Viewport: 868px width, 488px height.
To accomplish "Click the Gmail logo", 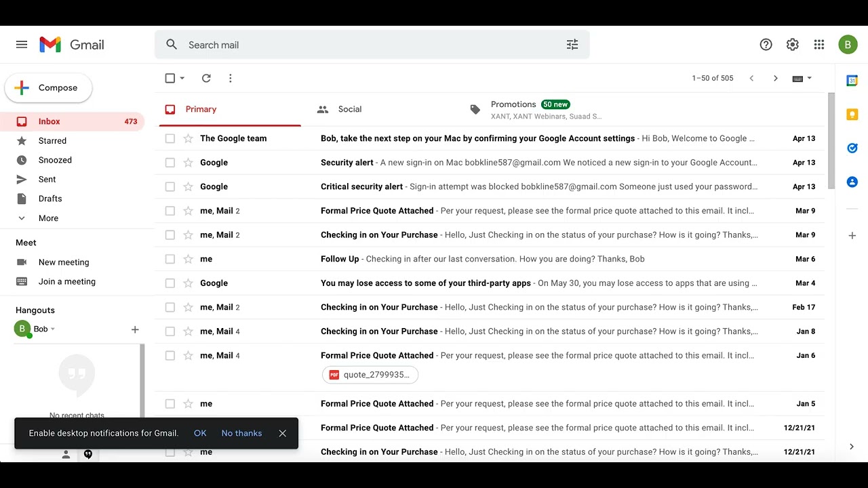I will coord(72,45).
